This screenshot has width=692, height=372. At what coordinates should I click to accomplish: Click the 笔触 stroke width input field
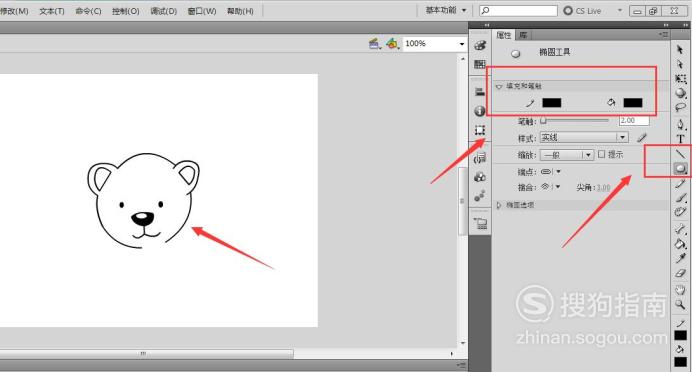click(634, 120)
